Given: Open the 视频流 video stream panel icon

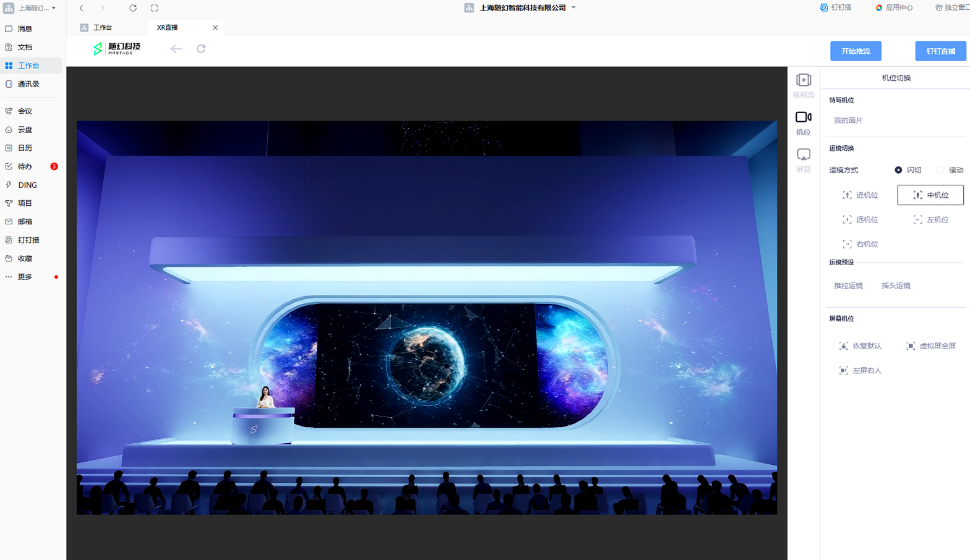Looking at the screenshot, I should [x=803, y=85].
